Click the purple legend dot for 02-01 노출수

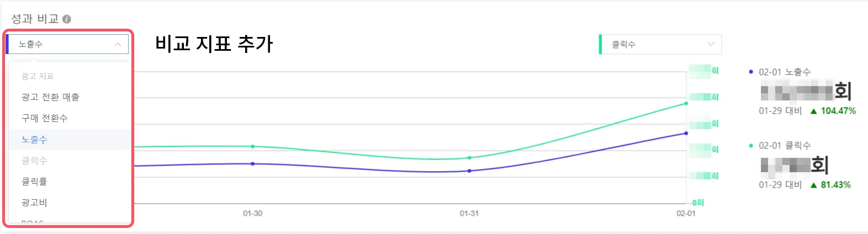pyautogui.click(x=751, y=72)
